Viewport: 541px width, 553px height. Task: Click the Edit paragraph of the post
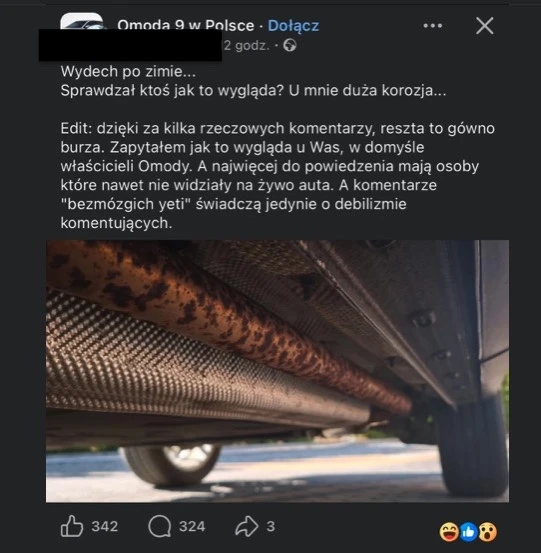278,175
